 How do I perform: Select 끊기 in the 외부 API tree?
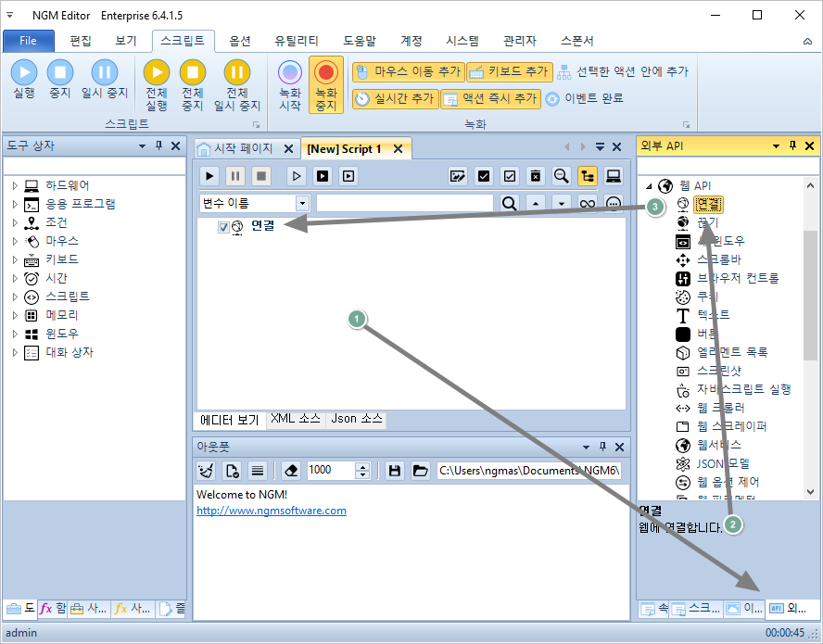tap(707, 223)
